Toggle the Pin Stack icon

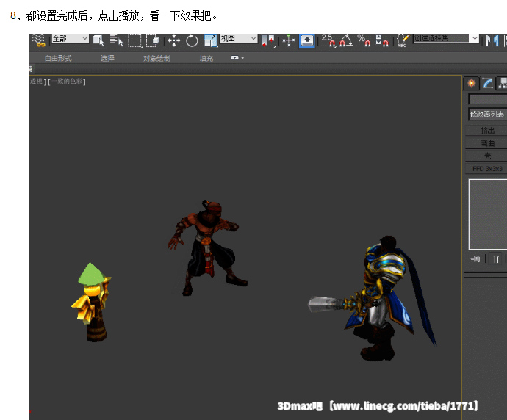475,259
